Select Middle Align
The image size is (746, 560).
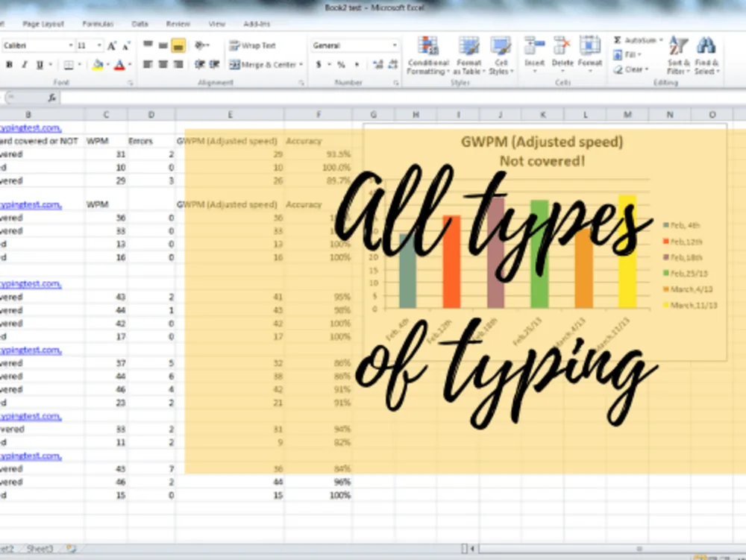(163, 45)
